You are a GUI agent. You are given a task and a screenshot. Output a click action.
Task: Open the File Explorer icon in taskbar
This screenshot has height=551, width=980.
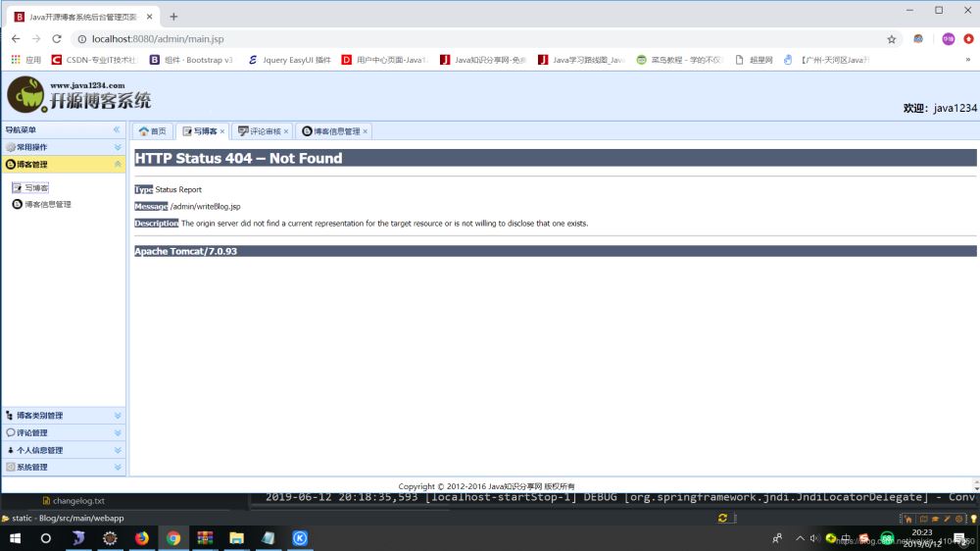point(236,538)
